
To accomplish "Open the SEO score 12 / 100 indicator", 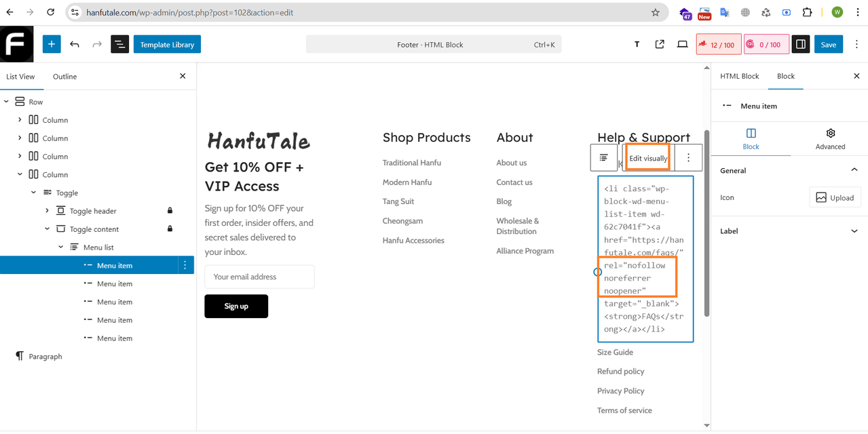I will [719, 45].
